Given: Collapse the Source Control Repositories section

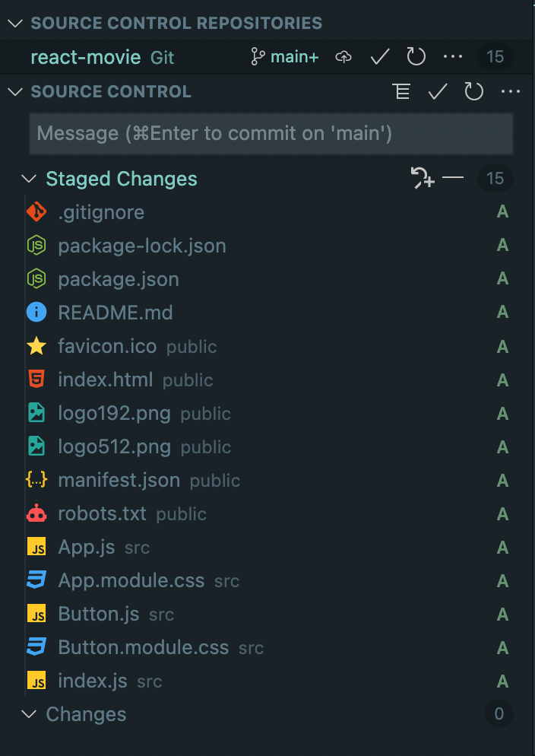Looking at the screenshot, I should [15, 23].
